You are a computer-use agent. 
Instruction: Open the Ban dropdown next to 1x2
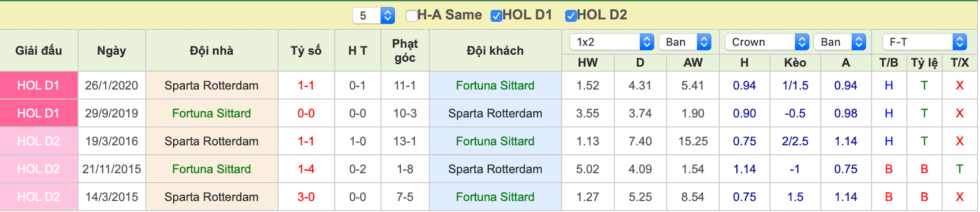pyautogui.click(x=685, y=42)
